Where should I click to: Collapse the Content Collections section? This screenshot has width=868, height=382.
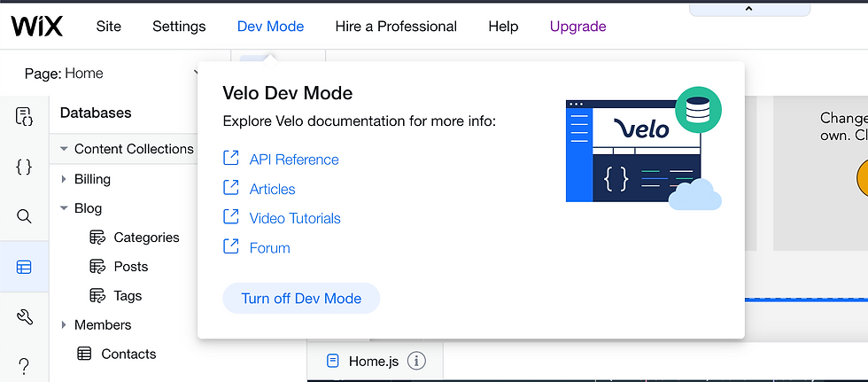[x=64, y=149]
